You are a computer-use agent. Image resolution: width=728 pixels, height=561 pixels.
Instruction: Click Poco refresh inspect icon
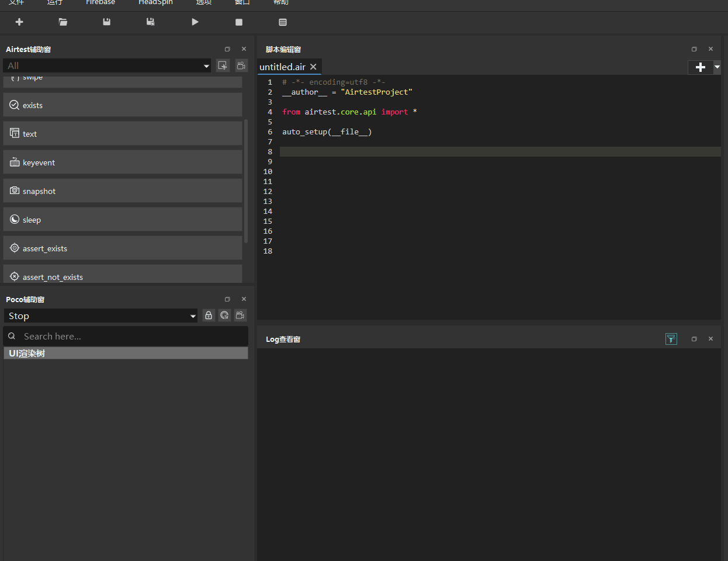click(224, 316)
